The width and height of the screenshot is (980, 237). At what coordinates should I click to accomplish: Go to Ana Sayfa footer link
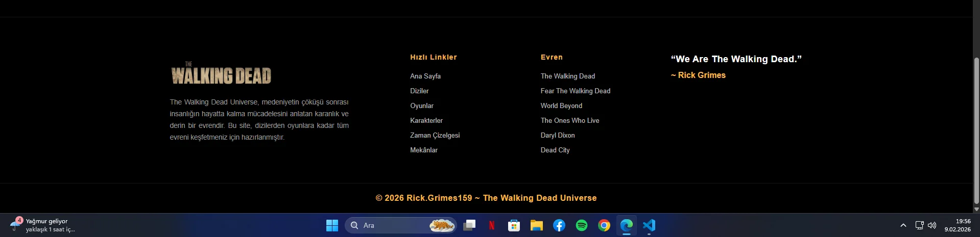[x=425, y=76]
